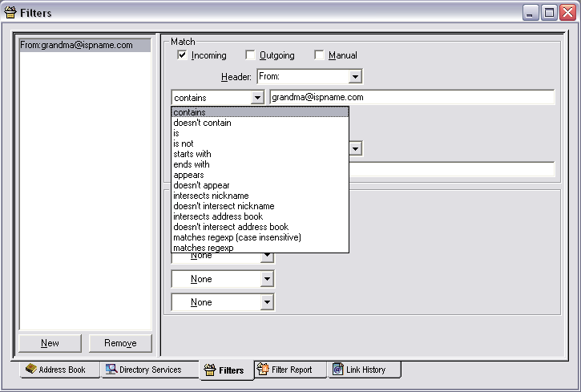Click the Remove filter button
Screen dimensions: 581x392
120,343
